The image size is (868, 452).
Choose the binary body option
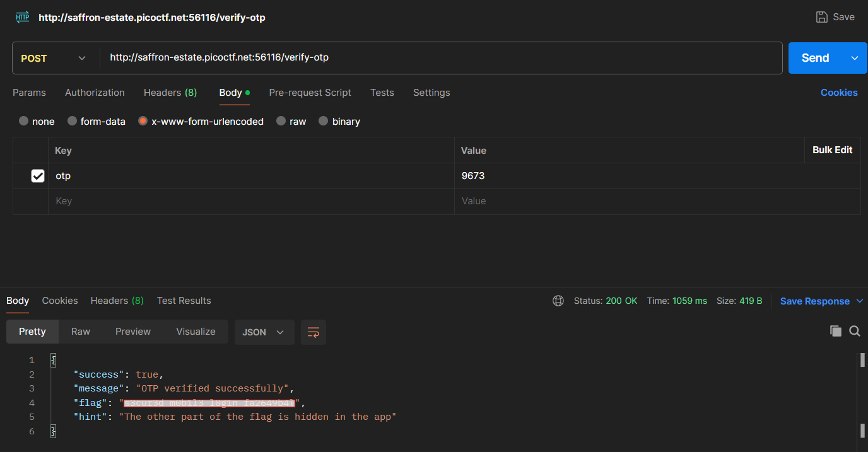[x=324, y=121]
